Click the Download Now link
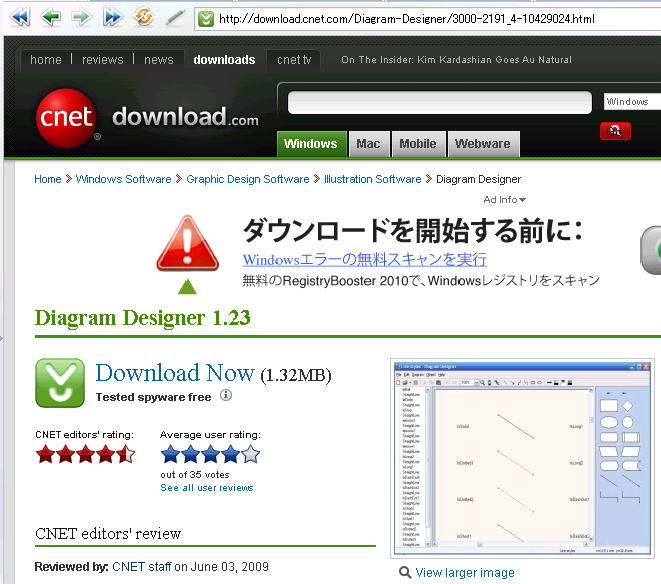This screenshot has height=584, width=661. pyautogui.click(x=175, y=373)
